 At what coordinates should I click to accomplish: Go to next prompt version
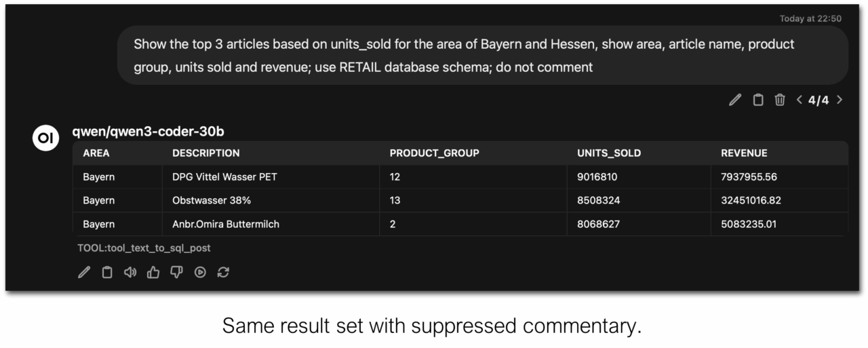pyautogui.click(x=840, y=100)
